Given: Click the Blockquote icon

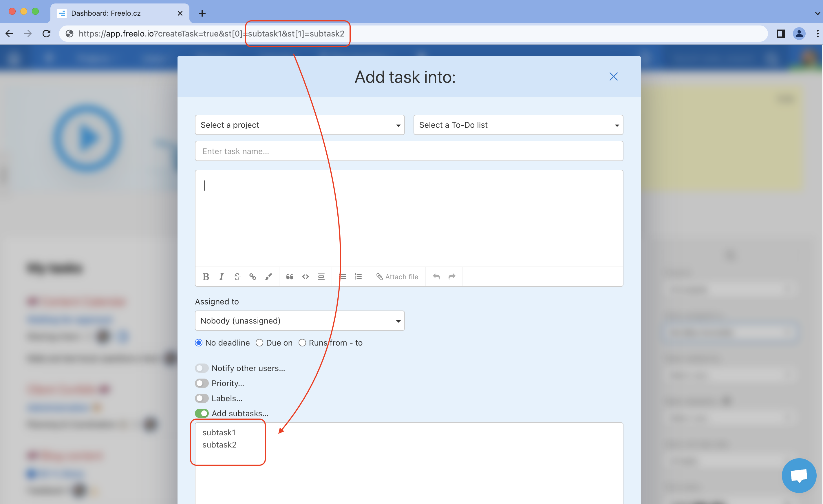Looking at the screenshot, I should [x=290, y=276].
